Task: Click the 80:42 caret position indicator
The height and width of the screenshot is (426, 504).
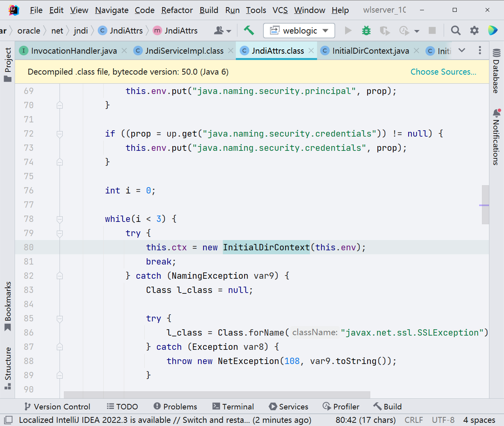Action: click(366, 420)
